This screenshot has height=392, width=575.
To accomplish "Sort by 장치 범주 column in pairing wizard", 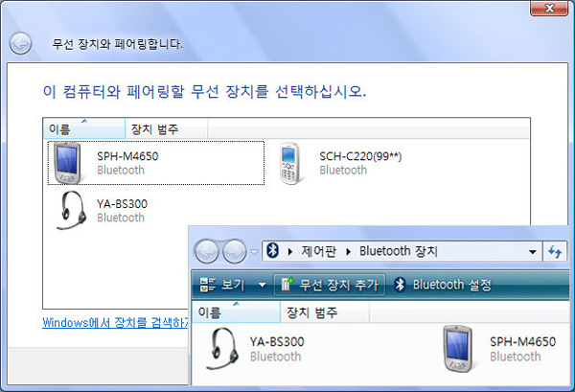I will pos(167,128).
